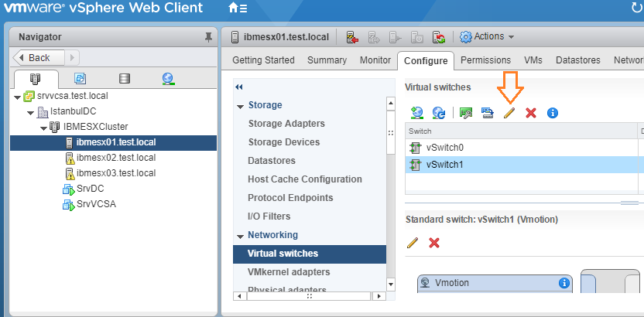Open Datastores in the configure sidebar
644x317 pixels.
(x=272, y=161)
